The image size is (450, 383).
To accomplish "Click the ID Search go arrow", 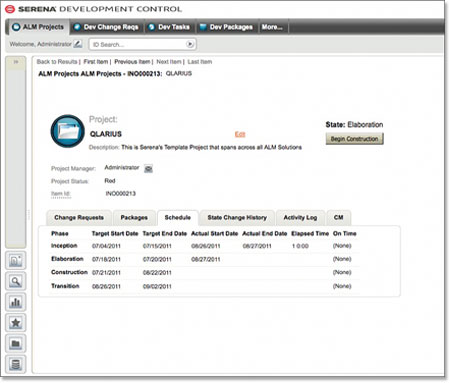I will coord(190,44).
